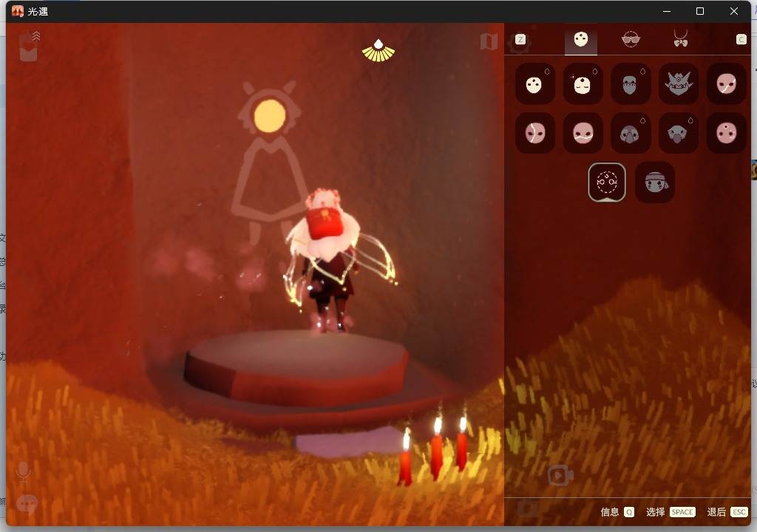The image size is (757, 532).
Task: Select the highlighted dotted-outline swirl mask
Action: (x=607, y=182)
